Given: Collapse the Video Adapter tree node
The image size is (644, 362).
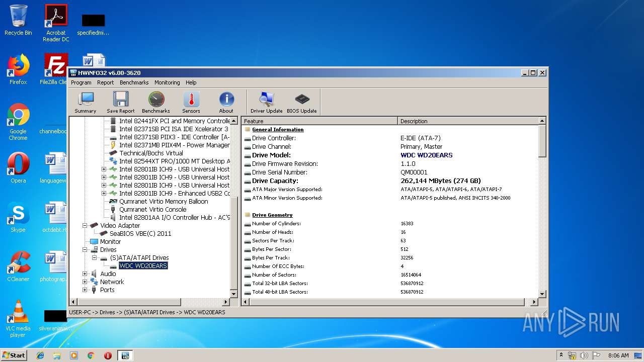Looking at the screenshot, I should tap(85, 226).
